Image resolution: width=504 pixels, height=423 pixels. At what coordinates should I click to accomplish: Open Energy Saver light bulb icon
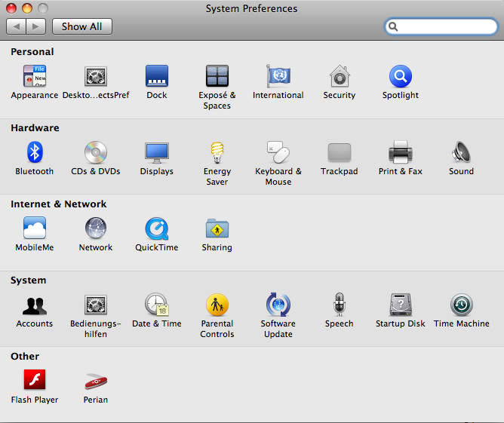coord(217,152)
